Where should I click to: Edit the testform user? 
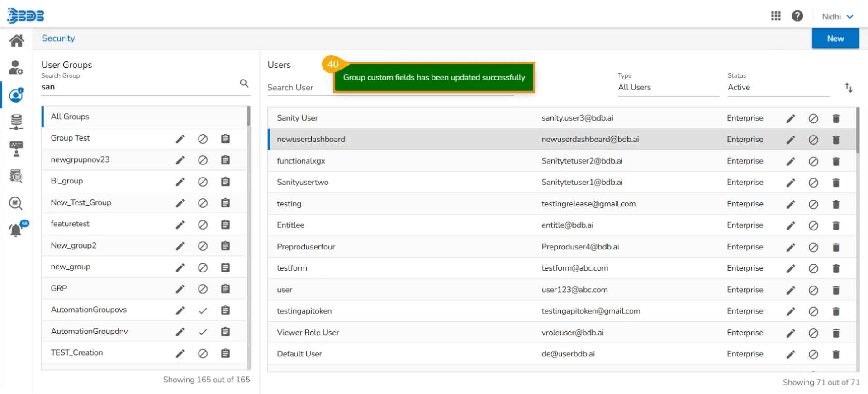coord(790,269)
